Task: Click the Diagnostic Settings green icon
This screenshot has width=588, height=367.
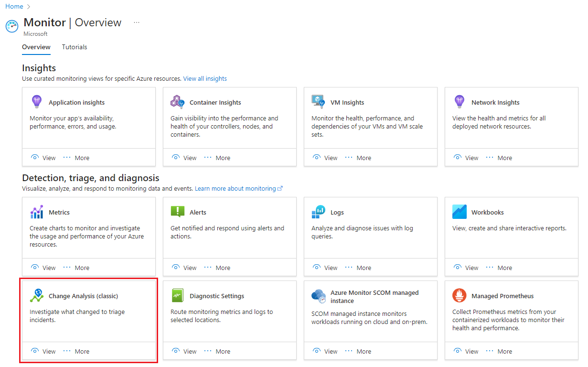Action: click(178, 296)
